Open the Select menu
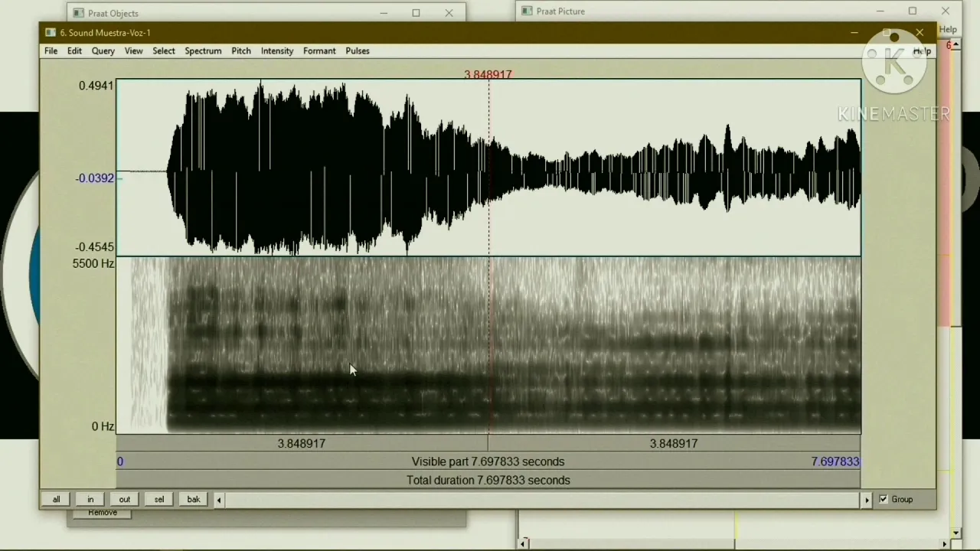This screenshot has height=551, width=980. pos(164,51)
